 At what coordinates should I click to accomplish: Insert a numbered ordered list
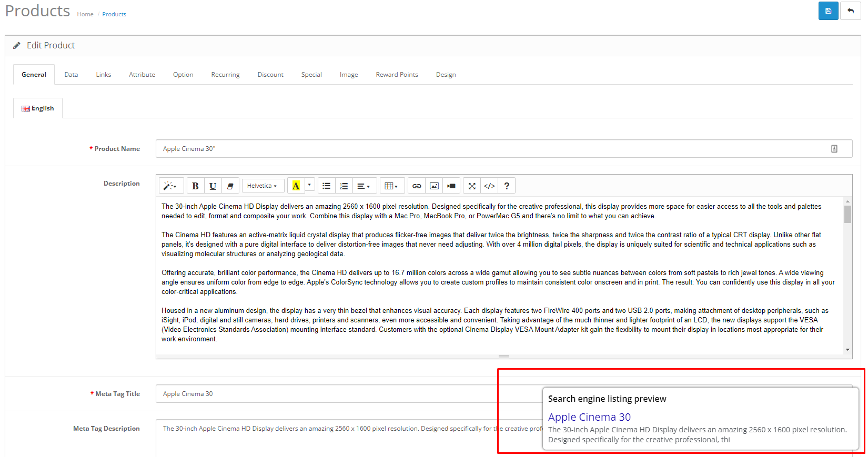[x=344, y=186]
